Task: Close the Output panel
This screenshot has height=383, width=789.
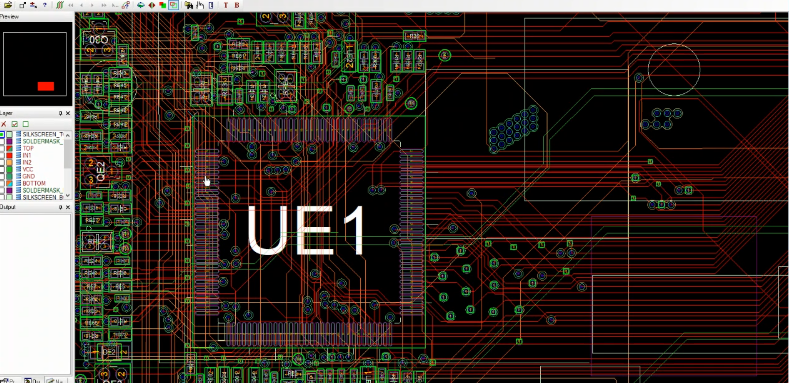Action: tap(68, 207)
